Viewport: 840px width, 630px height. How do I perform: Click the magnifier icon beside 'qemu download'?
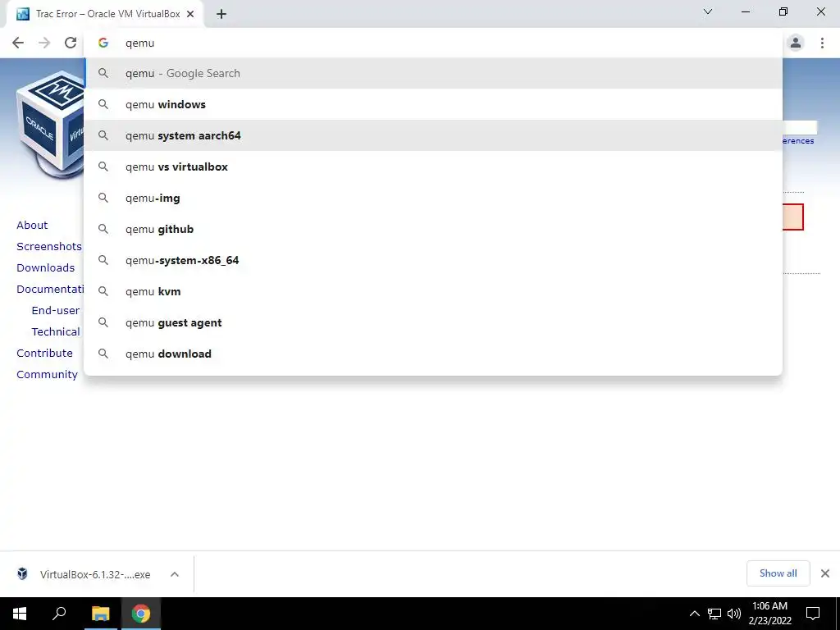pyautogui.click(x=103, y=354)
